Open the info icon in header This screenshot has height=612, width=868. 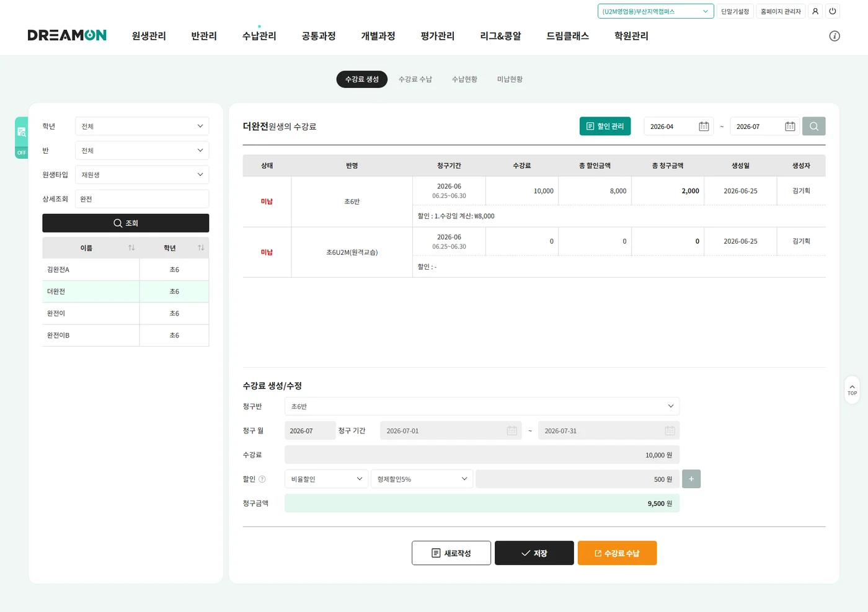tap(835, 36)
